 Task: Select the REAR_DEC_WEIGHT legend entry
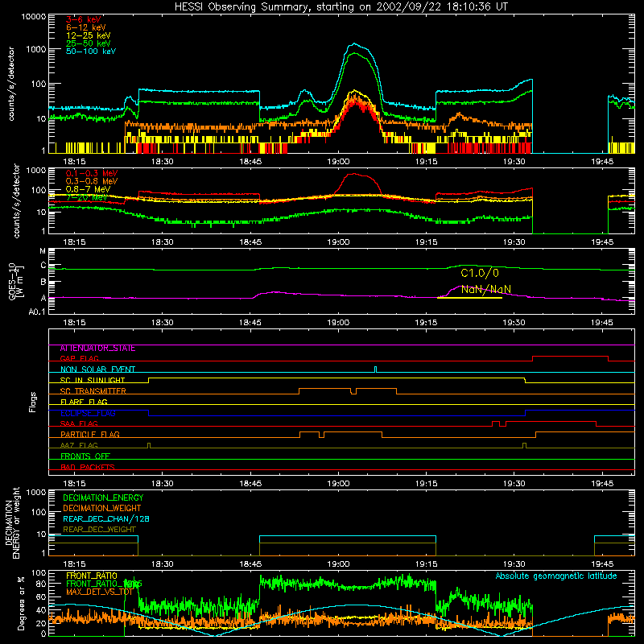(99, 530)
